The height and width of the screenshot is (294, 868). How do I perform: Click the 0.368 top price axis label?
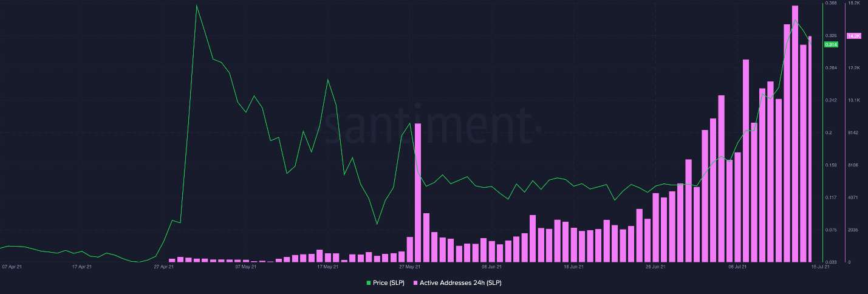(831, 4)
